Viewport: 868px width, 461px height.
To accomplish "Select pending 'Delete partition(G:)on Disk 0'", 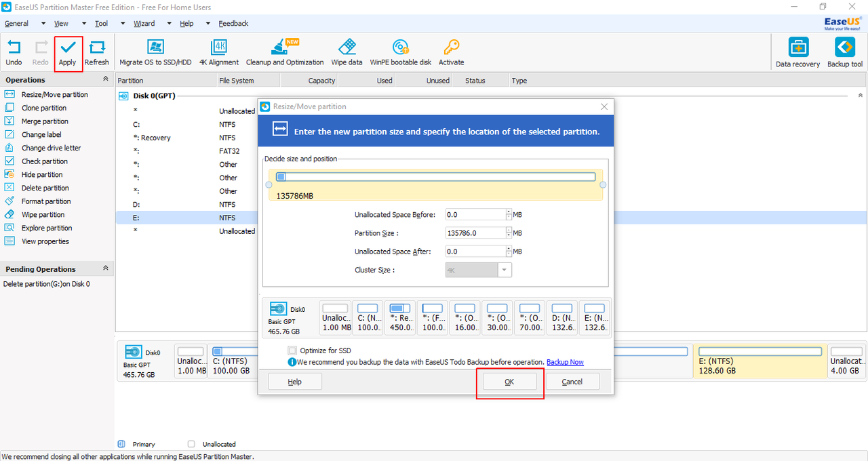I will (x=47, y=284).
